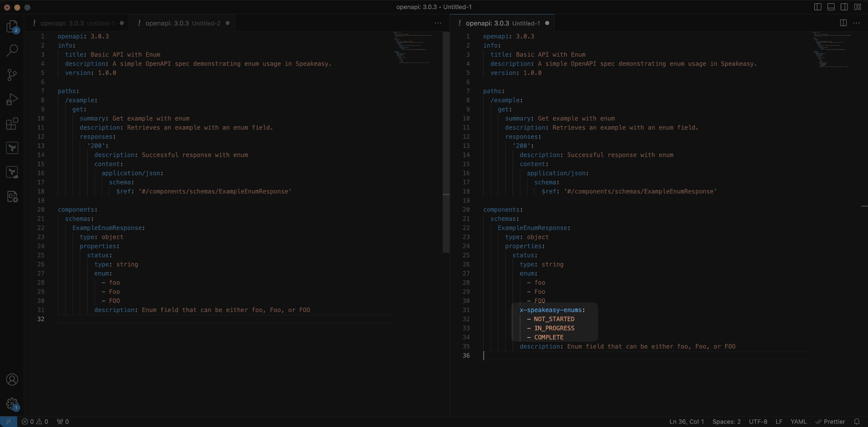
Task: Open the Source Control view
Action: [x=12, y=74]
